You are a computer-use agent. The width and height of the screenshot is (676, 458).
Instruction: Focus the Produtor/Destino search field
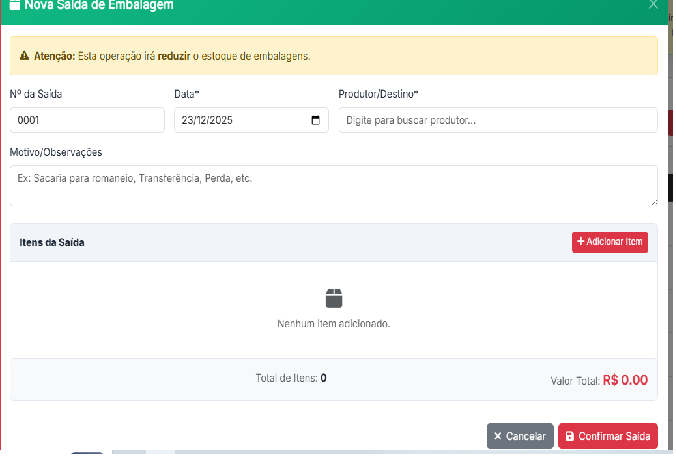497,121
